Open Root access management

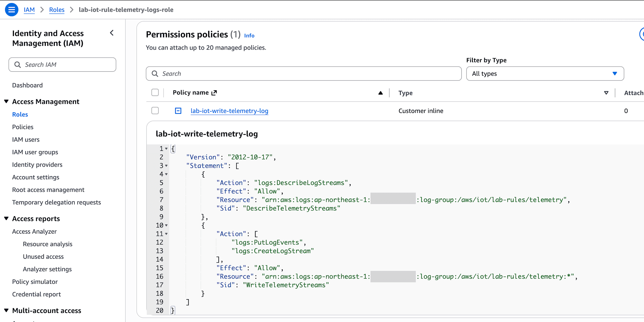pyautogui.click(x=48, y=189)
